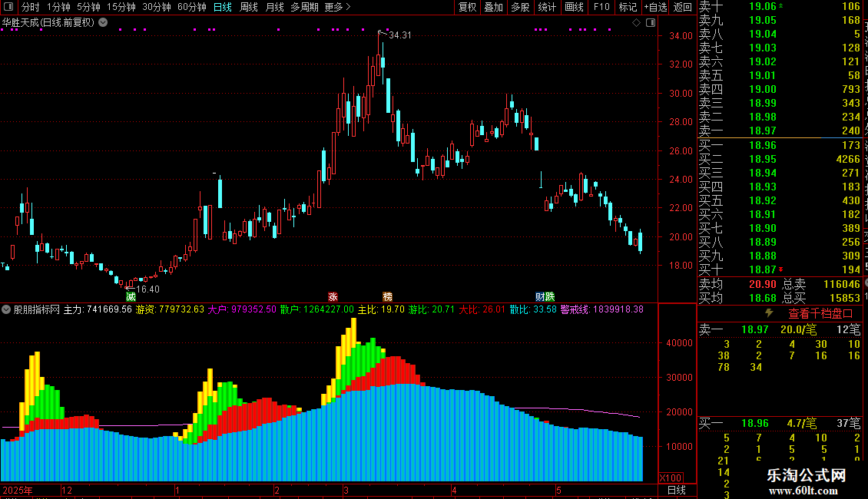
Task: Select the 日线 period tab
Action: pos(223,7)
